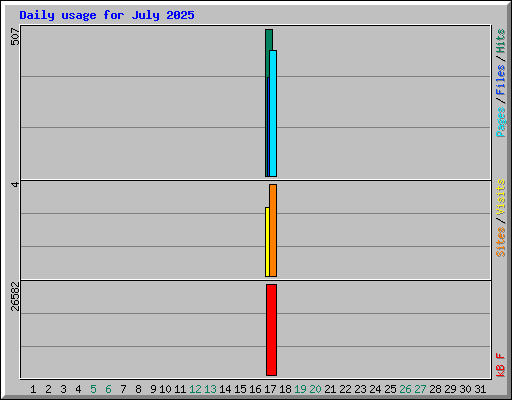Click day label 14 on the x-axis
This screenshot has height=400, width=512.
click(225, 389)
